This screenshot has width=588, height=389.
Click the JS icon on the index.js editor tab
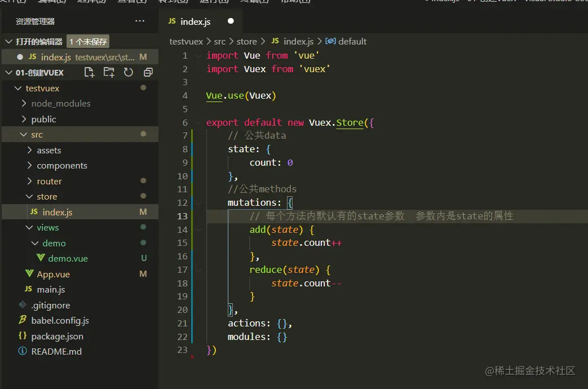pos(172,21)
